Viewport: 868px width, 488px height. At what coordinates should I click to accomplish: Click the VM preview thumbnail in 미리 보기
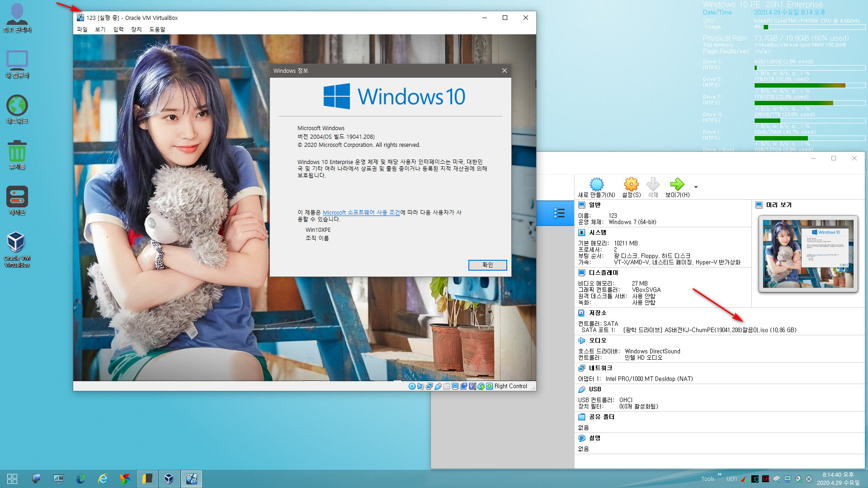pyautogui.click(x=808, y=254)
